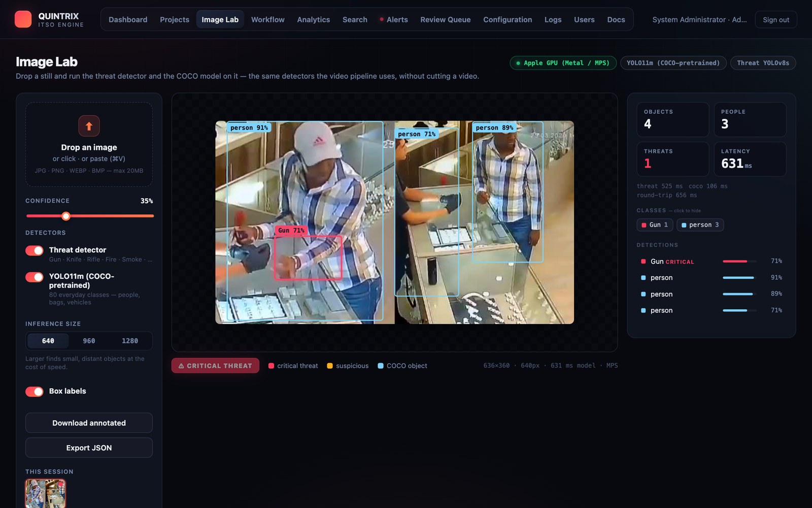Open the Docs tab
The height and width of the screenshot is (508, 812).
coord(616,19)
